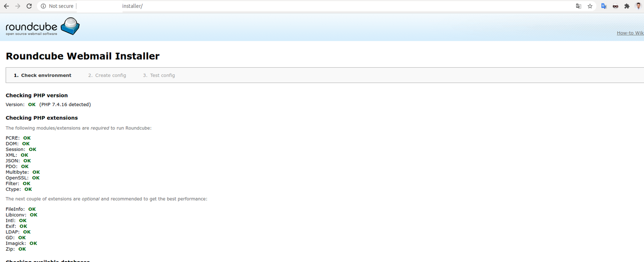Screen dimensions: 644x262
Task: Open the site info 'Not secure' indicator
Action: (57, 6)
